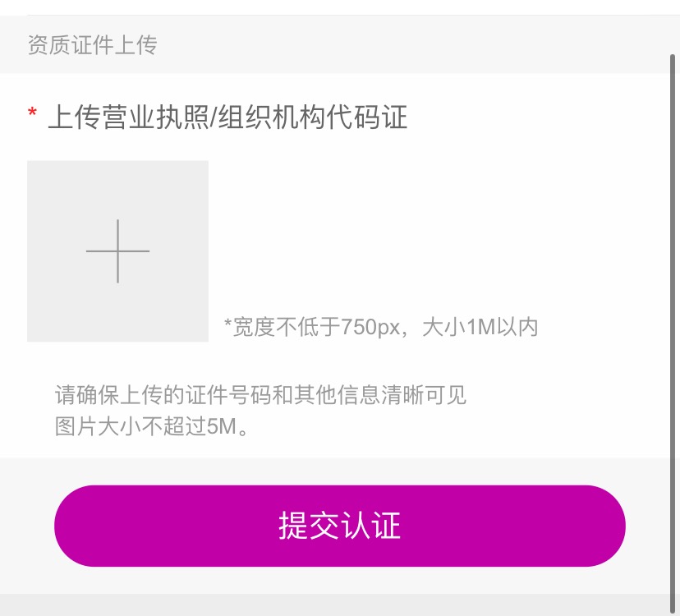Click the 图片大小不超过5M notice line
This screenshot has width=680, height=616.
point(152,426)
